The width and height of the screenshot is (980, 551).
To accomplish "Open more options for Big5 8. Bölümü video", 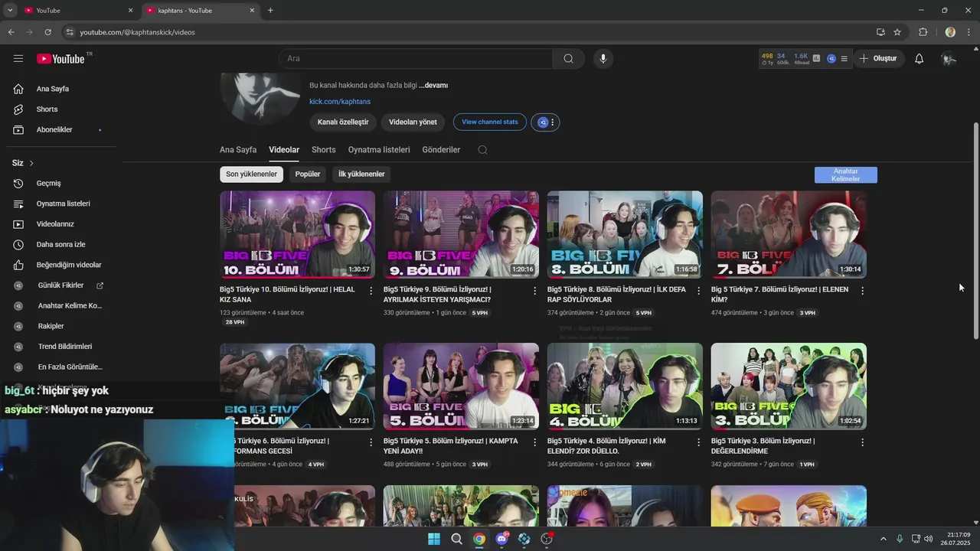I will tap(699, 291).
